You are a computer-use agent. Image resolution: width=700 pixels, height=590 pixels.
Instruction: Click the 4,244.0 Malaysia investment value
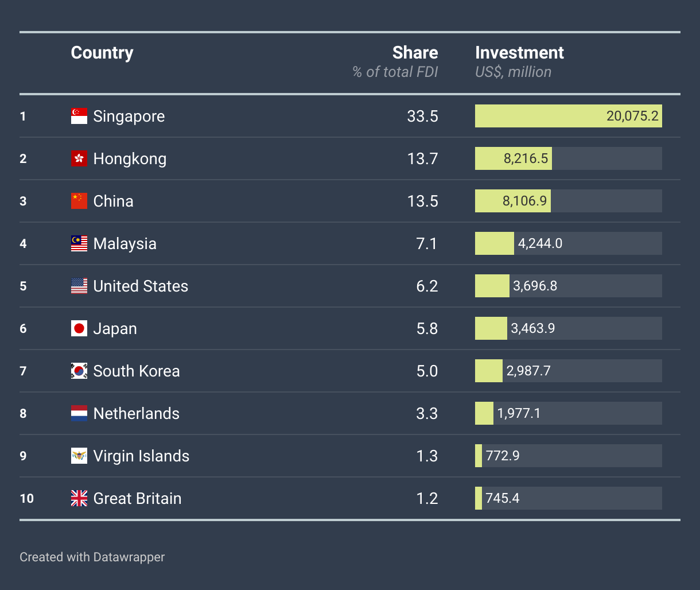(540, 244)
